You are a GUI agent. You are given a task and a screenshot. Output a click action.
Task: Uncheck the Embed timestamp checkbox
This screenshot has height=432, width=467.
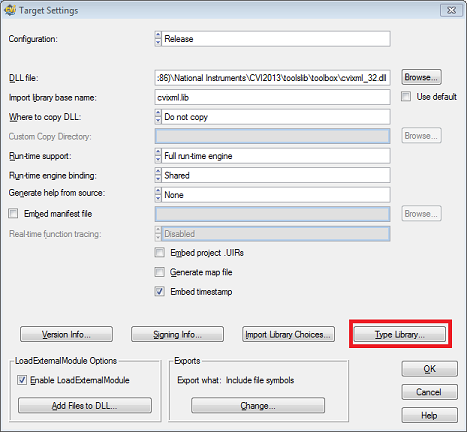tap(159, 291)
